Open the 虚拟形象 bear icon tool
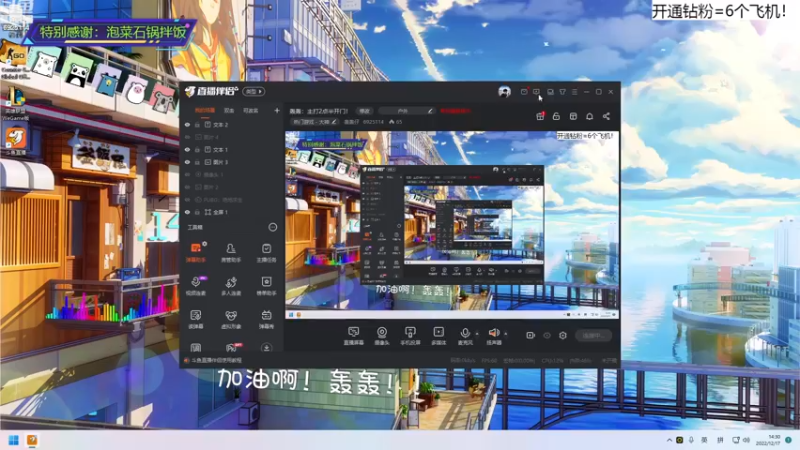The width and height of the screenshot is (800, 450). click(x=231, y=319)
